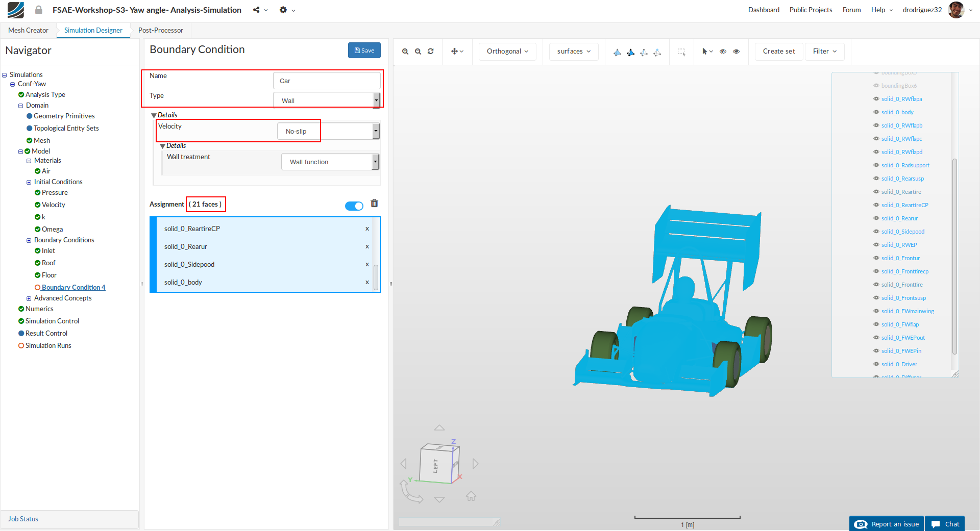This screenshot has width=980, height=531.
Task: Zoom in on the 3D viewer
Action: 405,52
